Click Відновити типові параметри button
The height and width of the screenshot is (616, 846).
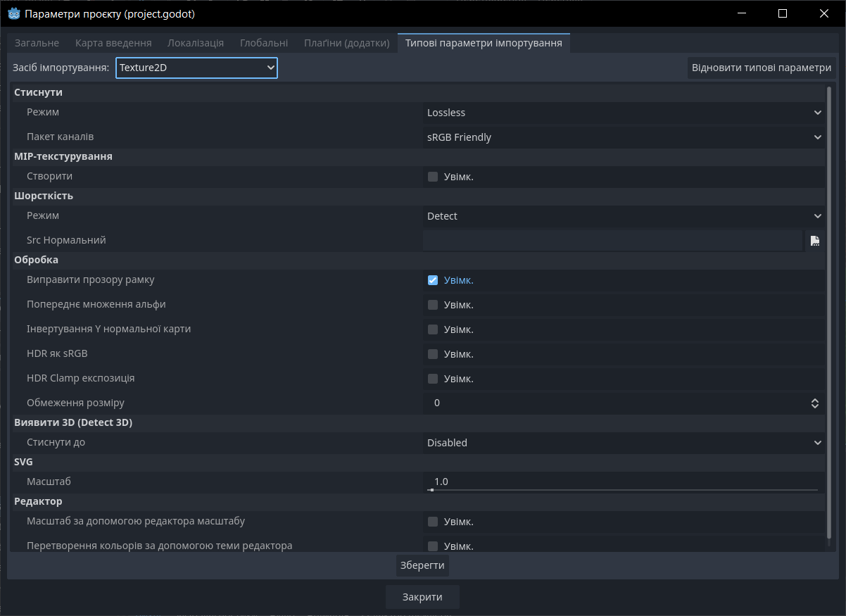[x=761, y=68]
